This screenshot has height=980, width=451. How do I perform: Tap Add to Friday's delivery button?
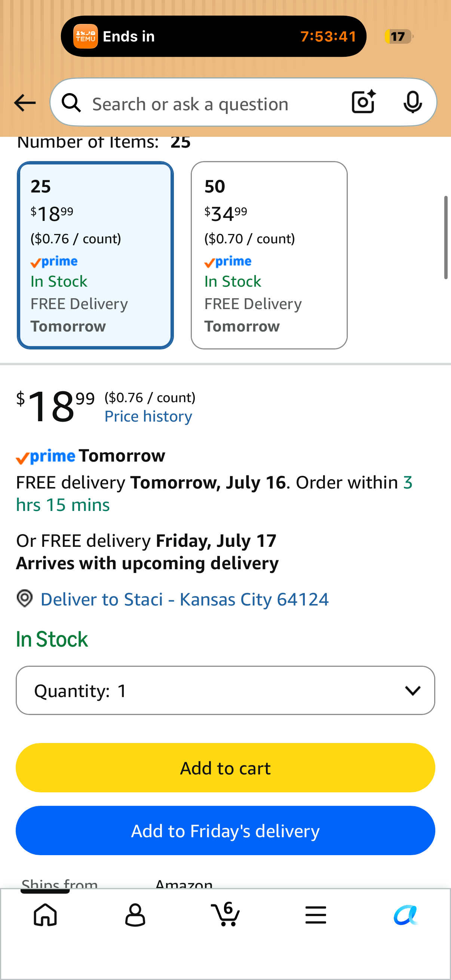pos(225,830)
